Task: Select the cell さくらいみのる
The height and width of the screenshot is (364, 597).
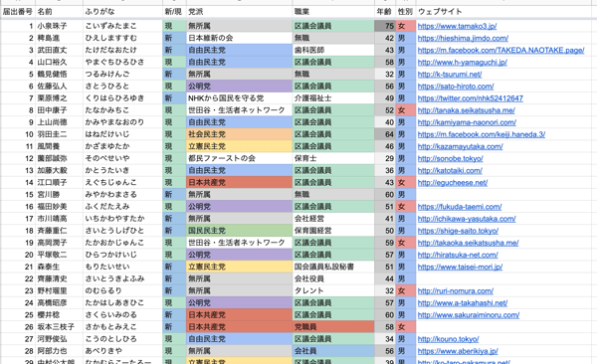Action: [x=123, y=315]
